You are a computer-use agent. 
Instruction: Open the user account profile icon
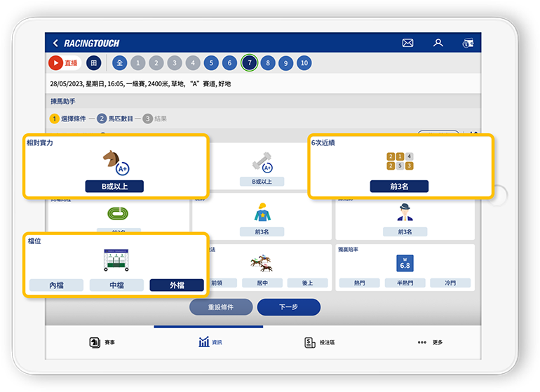[x=438, y=43]
